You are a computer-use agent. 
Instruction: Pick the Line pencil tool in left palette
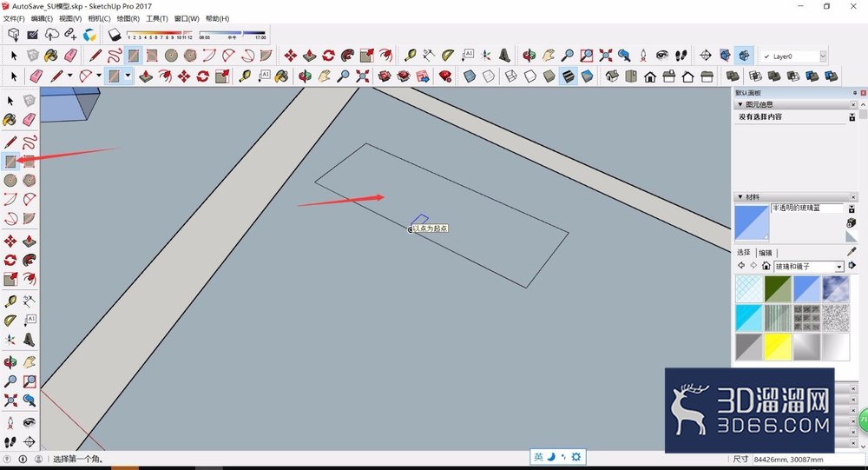pyautogui.click(x=10, y=142)
